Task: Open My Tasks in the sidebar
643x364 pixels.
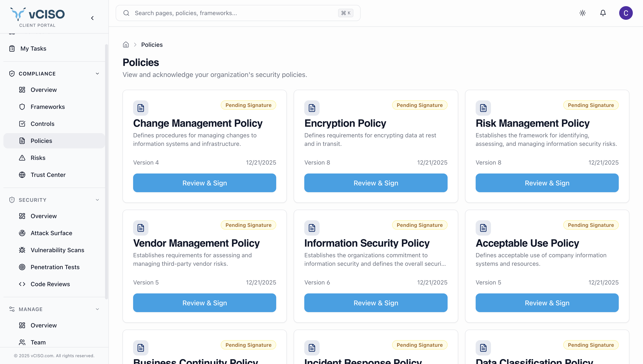Action: point(54,48)
